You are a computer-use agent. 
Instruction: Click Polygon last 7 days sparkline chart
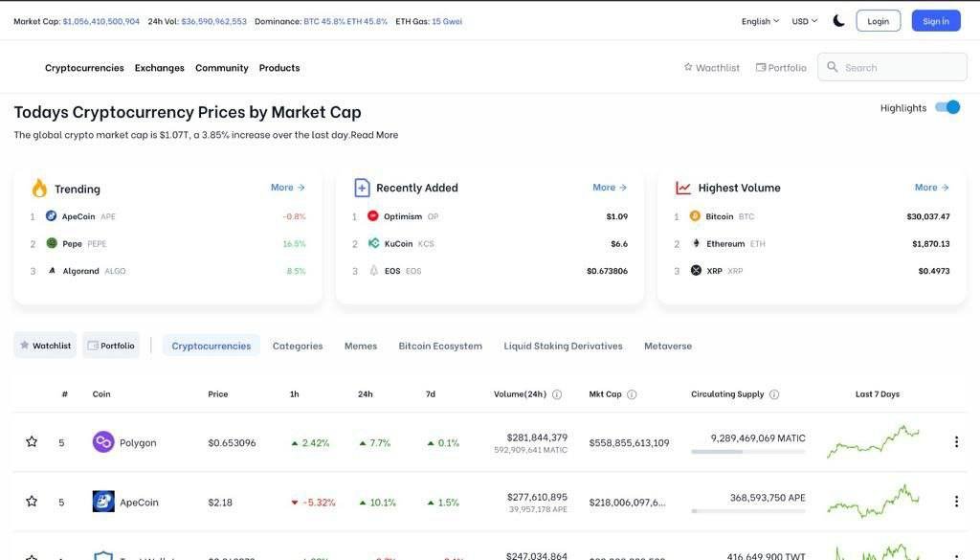coord(873,441)
